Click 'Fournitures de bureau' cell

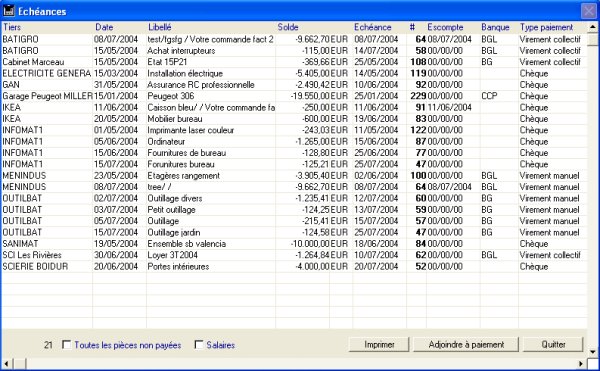click(x=187, y=153)
